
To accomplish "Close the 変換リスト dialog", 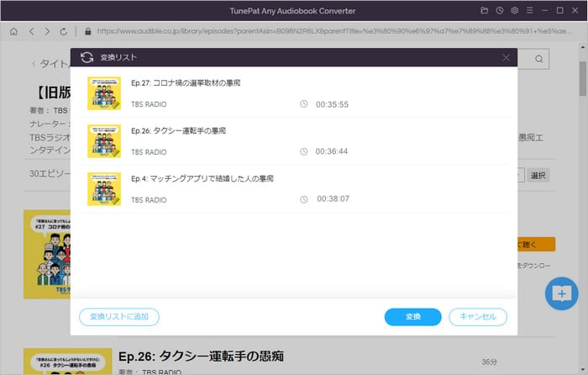I will tap(506, 57).
